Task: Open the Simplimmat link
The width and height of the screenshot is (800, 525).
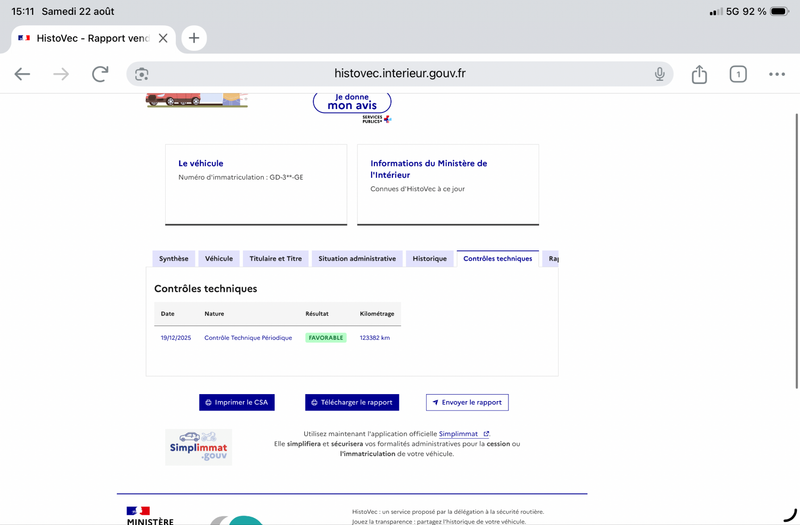Action: click(x=463, y=434)
